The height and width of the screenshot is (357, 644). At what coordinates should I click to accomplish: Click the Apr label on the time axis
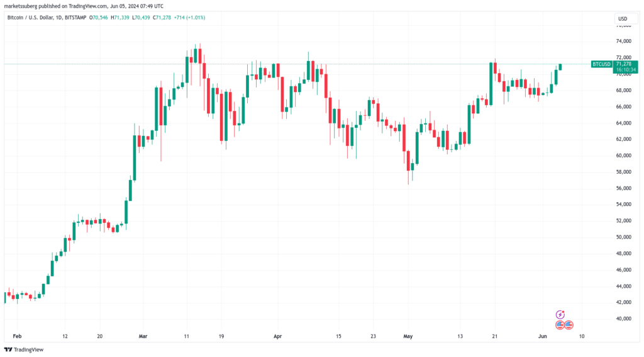[277, 336]
